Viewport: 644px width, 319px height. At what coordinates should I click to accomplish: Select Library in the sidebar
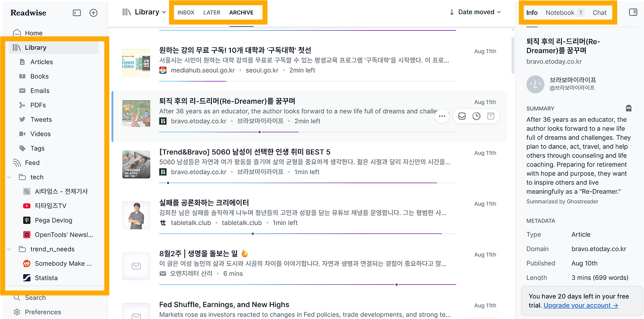click(x=54, y=47)
